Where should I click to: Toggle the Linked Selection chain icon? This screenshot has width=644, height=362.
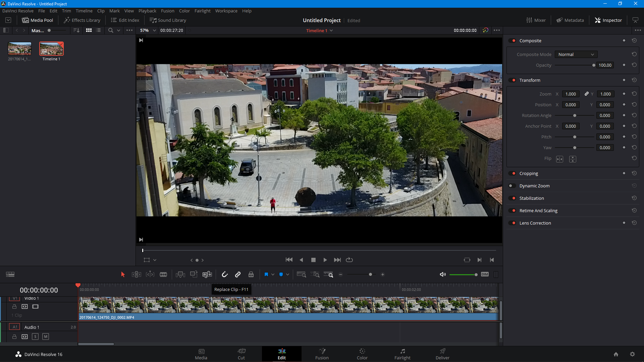coord(238,275)
